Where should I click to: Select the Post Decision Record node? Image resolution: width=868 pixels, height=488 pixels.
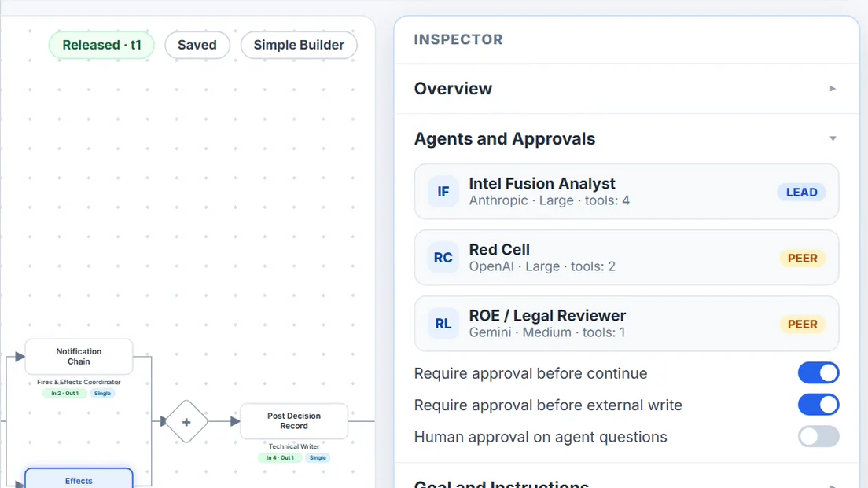pyautogui.click(x=294, y=421)
